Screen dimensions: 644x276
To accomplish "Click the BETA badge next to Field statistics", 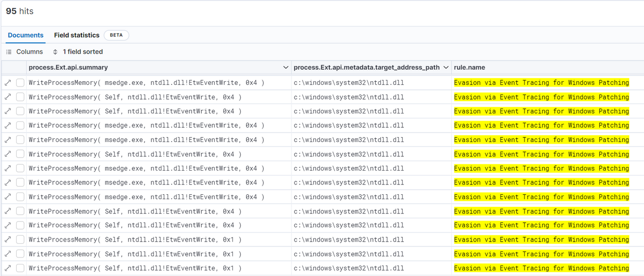I will pos(116,35).
